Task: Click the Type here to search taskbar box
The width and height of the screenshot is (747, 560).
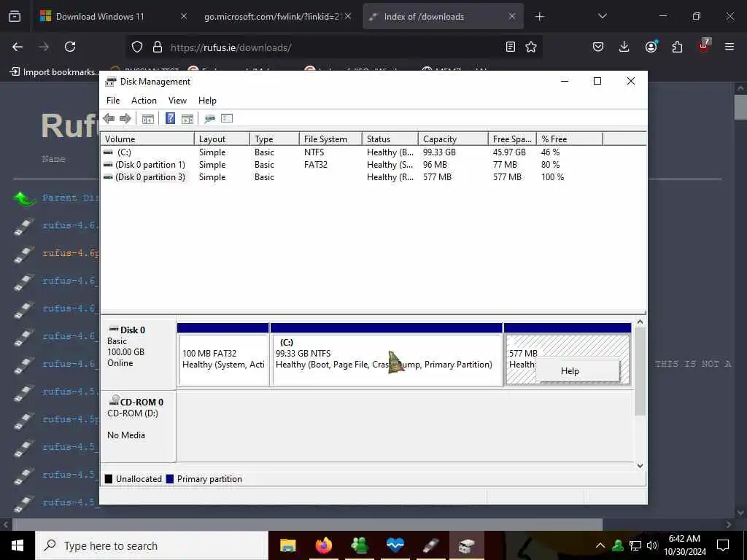Action: click(152, 545)
